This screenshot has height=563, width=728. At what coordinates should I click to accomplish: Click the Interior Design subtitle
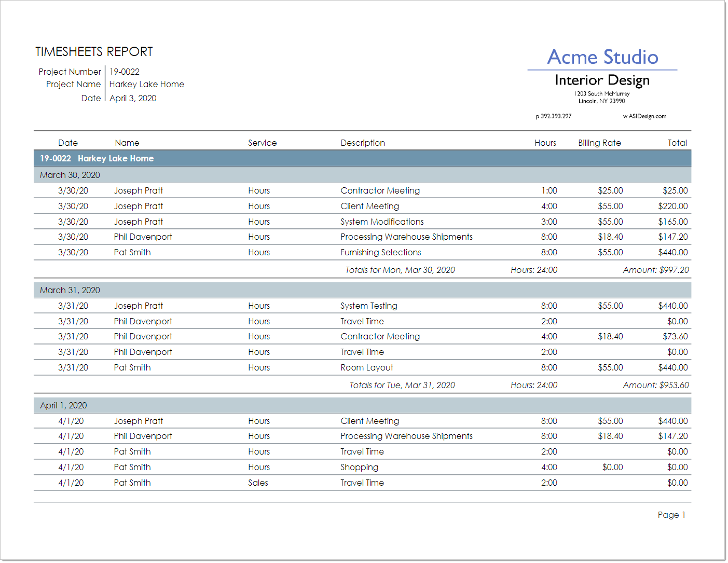click(x=602, y=80)
